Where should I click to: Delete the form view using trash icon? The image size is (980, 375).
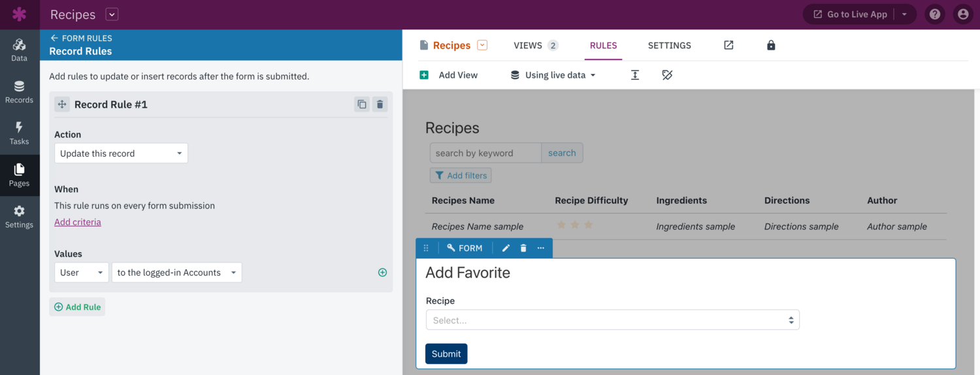pos(523,248)
